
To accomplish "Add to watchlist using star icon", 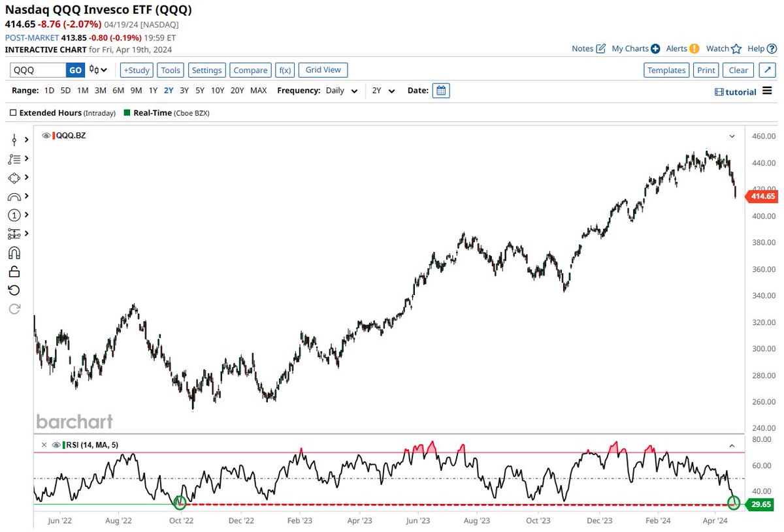I will 736,48.
